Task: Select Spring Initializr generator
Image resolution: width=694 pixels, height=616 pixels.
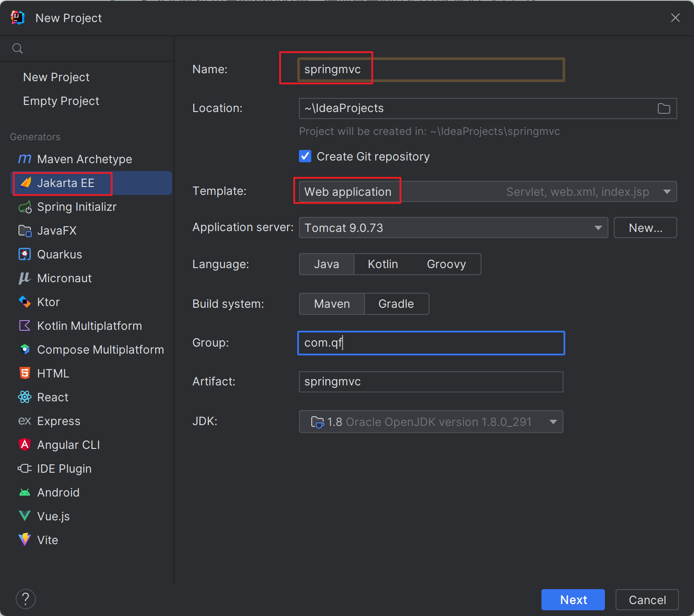Action: click(x=77, y=207)
